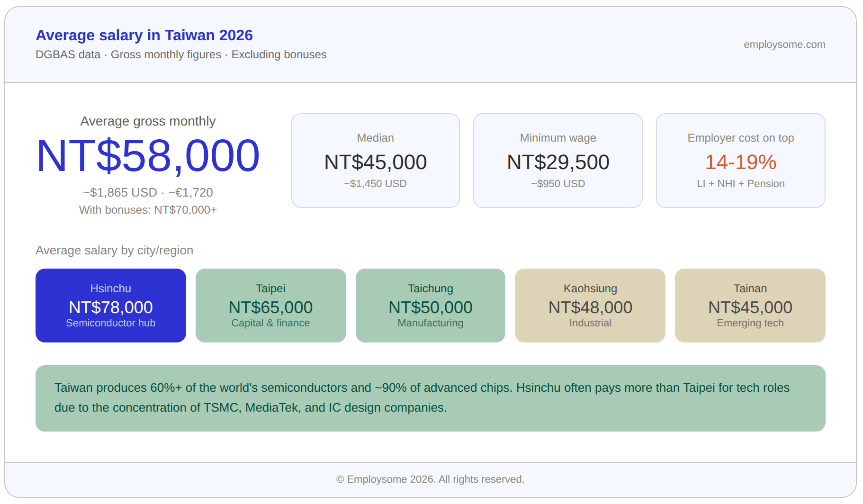This screenshot has height=504, width=863.
Task: Select the 'Average salary in Taiwan 2026' title
Action: point(144,36)
